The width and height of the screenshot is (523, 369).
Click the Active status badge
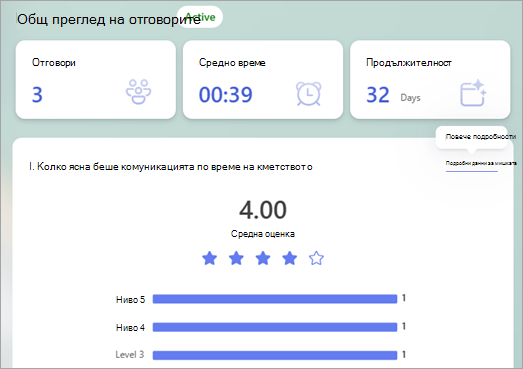tap(200, 17)
